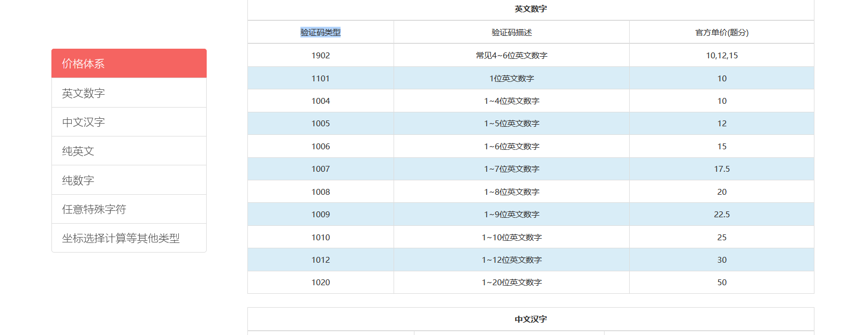
Task: Click the 1~6位英文数字 description cell
Action: pyautogui.click(x=512, y=146)
